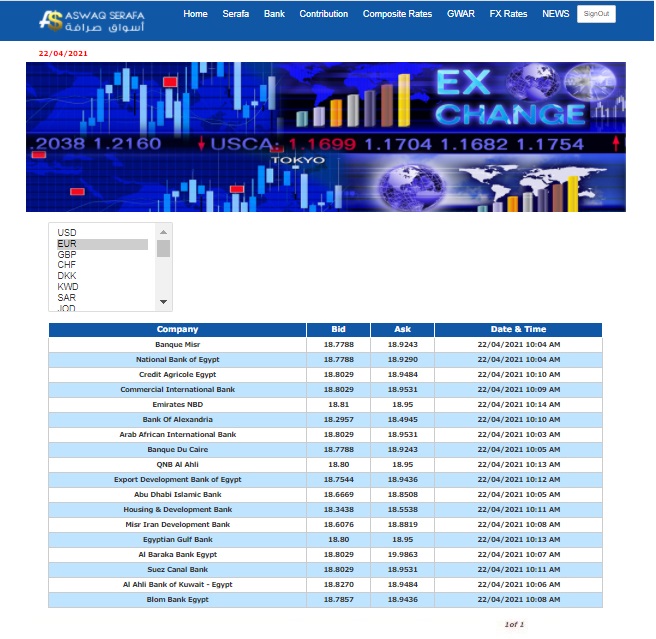Open the Home menu item
The image size is (656, 639).
tap(195, 14)
